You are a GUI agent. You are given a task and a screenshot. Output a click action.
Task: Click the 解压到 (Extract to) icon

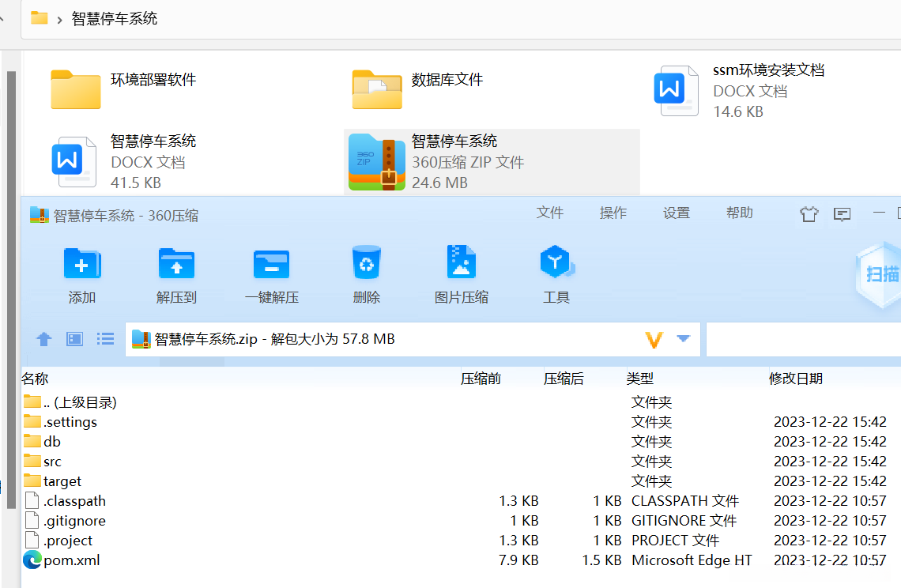(176, 275)
